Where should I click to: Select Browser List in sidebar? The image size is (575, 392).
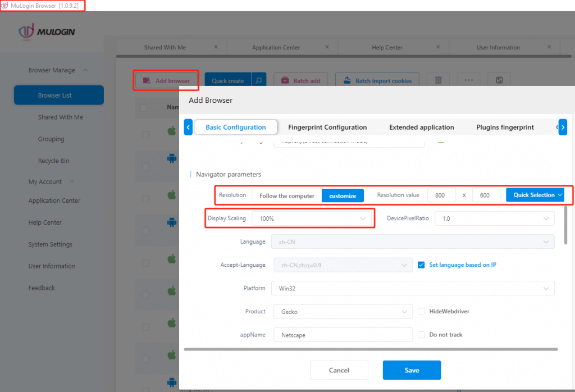click(58, 95)
